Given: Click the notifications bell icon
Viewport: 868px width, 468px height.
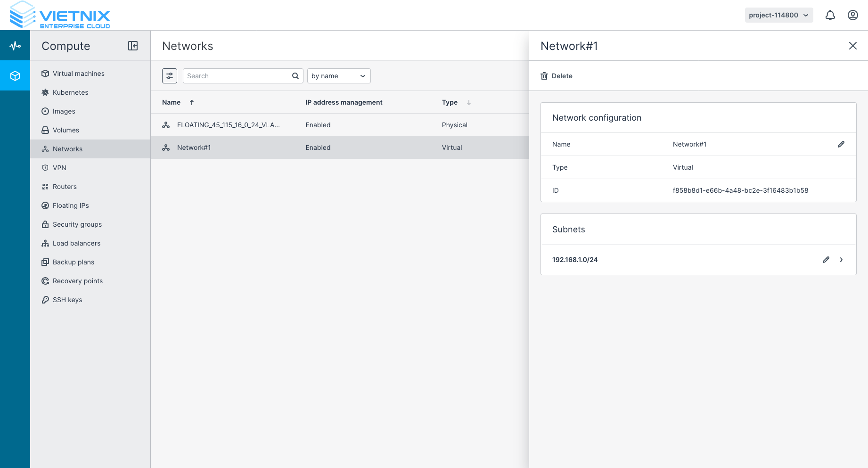Looking at the screenshot, I should tap(830, 15).
